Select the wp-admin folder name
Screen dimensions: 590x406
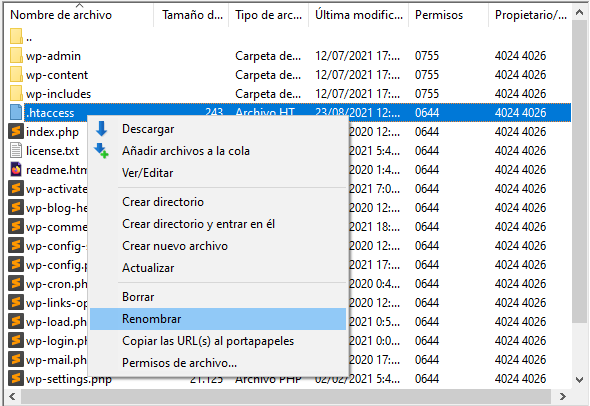pyautogui.click(x=53, y=56)
